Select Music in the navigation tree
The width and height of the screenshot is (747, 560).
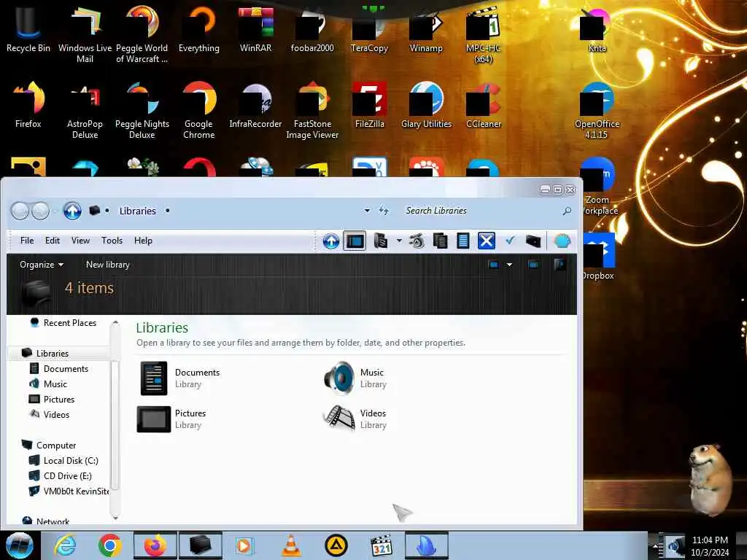coord(55,384)
